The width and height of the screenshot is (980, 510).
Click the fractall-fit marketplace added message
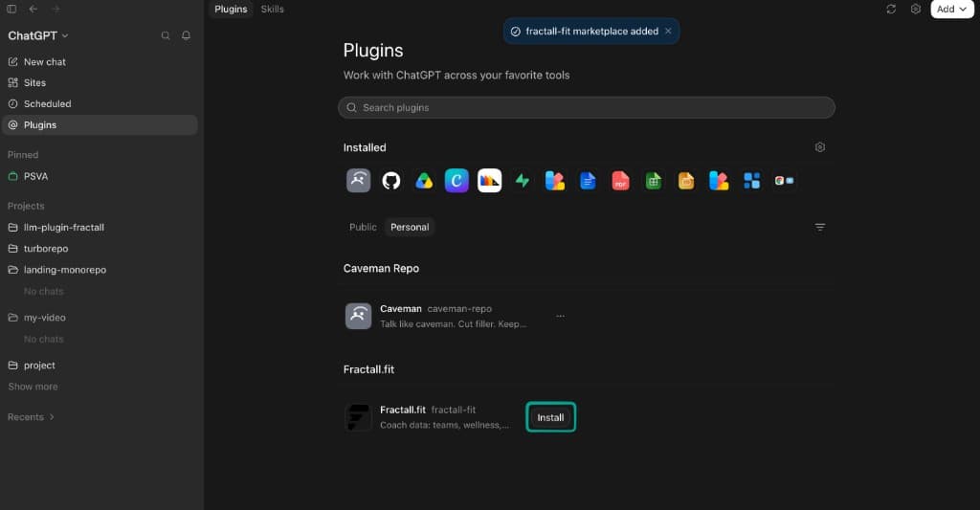pos(591,32)
